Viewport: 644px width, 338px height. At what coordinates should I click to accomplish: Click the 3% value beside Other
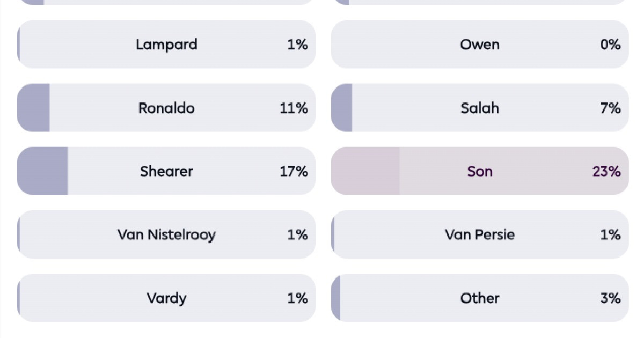(610, 298)
